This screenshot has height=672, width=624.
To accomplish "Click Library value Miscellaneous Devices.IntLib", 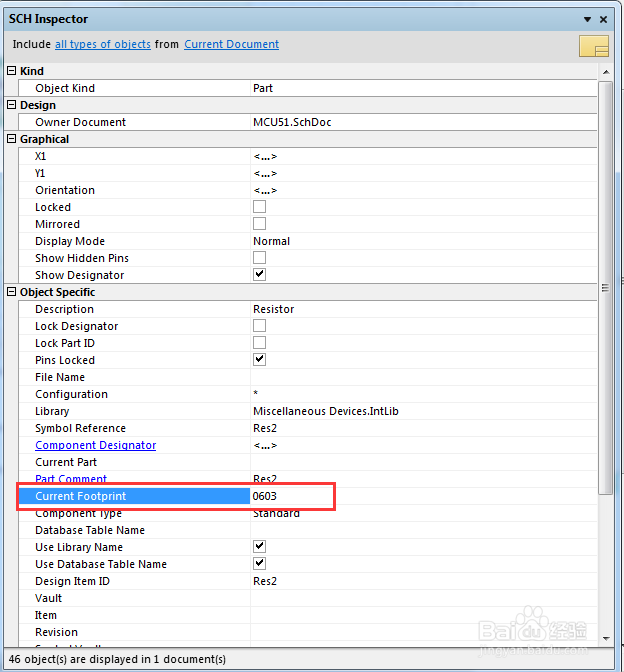I will (x=423, y=411).
